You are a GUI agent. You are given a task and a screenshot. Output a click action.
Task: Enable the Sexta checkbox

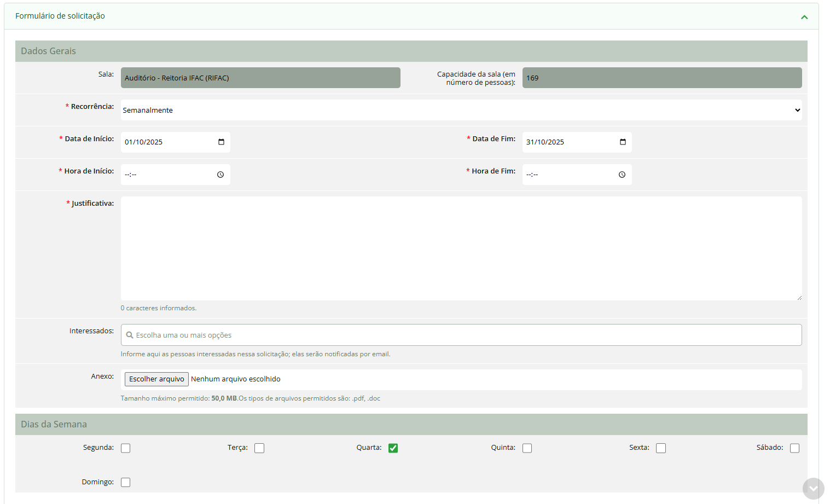[x=661, y=448]
